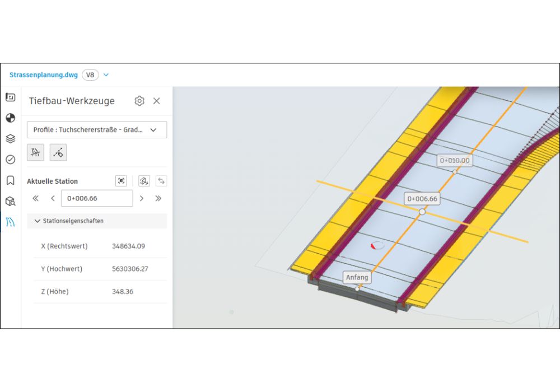Click the Aktuelle Station input field

point(97,198)
